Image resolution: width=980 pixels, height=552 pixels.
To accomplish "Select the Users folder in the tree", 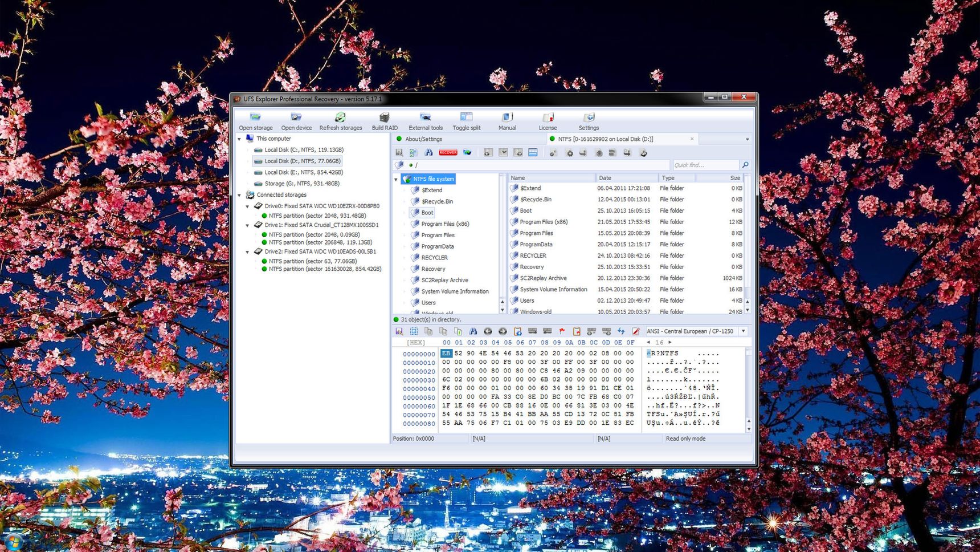I will (x=423, y=303).
